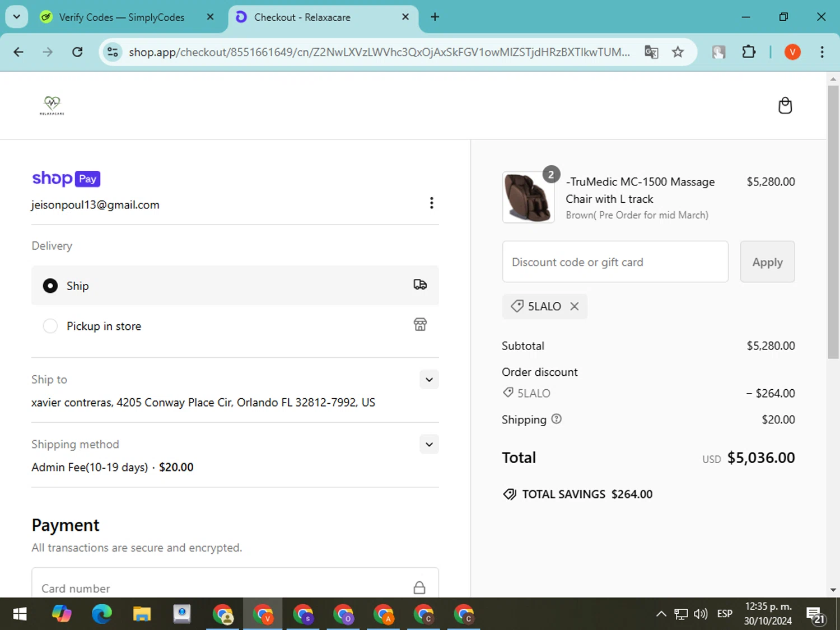
Task: Open account options three-dot menu beside email
Action: pos(431,203)
